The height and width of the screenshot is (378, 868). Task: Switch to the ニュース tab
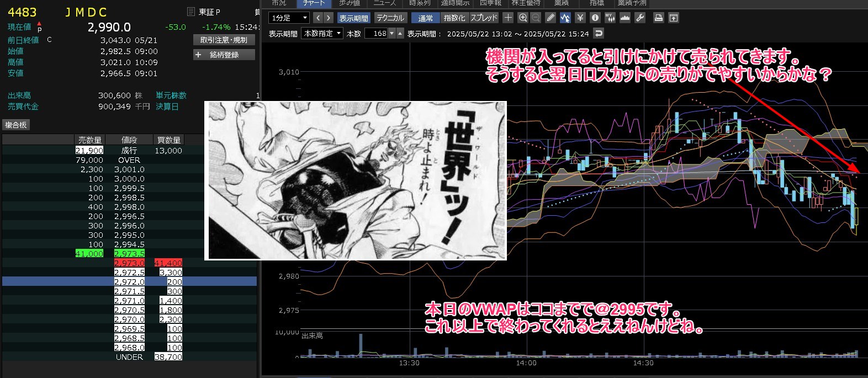coord(385,3)
